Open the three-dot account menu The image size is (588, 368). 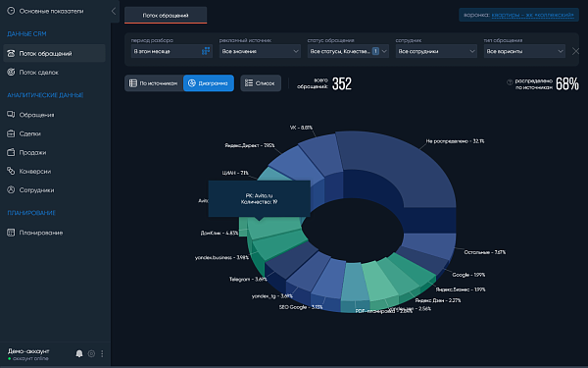tap(102, 353)
